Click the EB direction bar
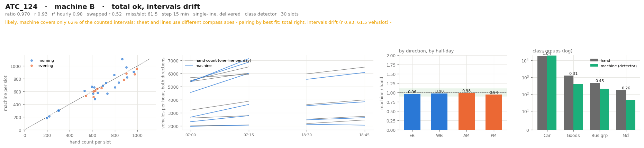 (x=412, y=112)
